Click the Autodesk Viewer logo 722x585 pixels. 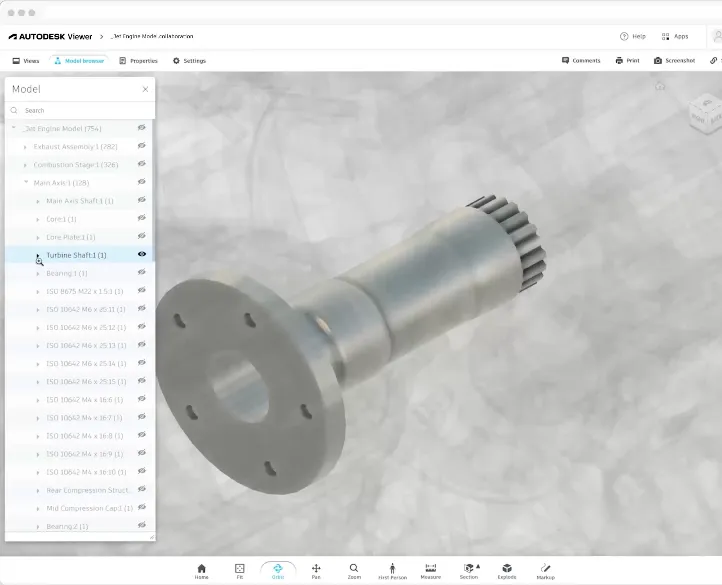(50, 36)
